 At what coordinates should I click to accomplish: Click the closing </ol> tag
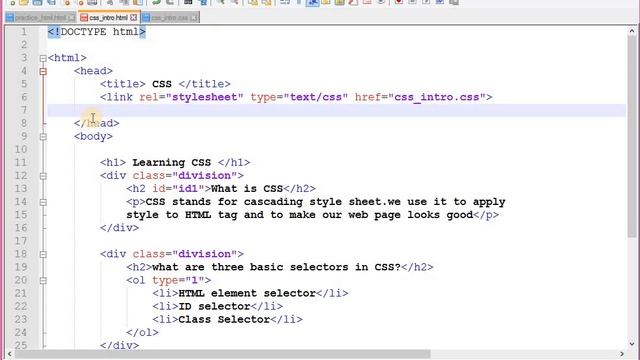click(x=142, y=332)
